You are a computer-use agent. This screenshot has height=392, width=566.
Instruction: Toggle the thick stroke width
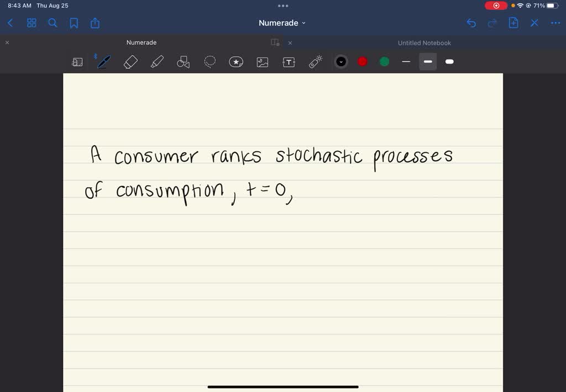[x=449, y=61]
